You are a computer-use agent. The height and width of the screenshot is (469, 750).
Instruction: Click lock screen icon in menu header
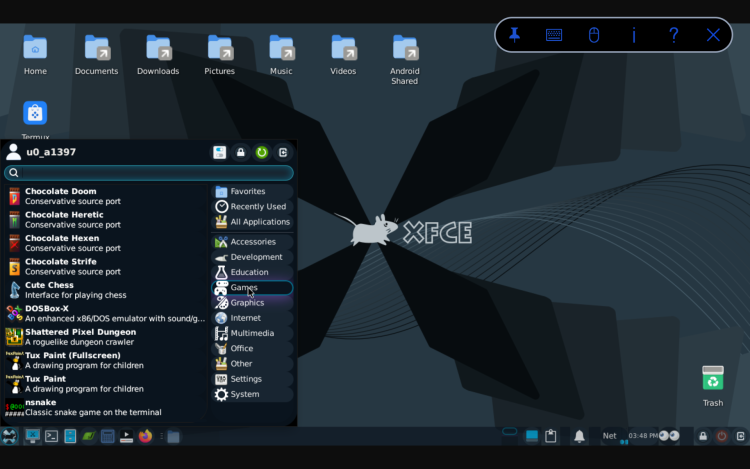click(241, 153)
